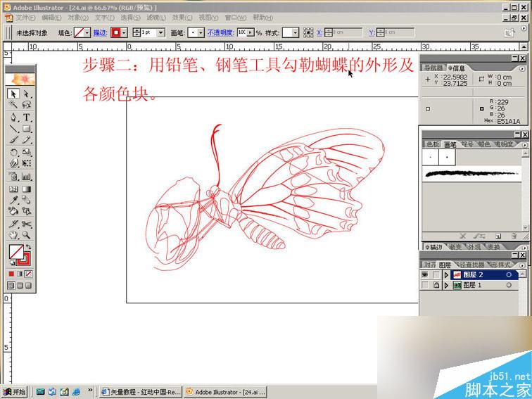Select the Eyedropper tool
Viewport: 532px width, 399px height.
click(x=13, y=200)
